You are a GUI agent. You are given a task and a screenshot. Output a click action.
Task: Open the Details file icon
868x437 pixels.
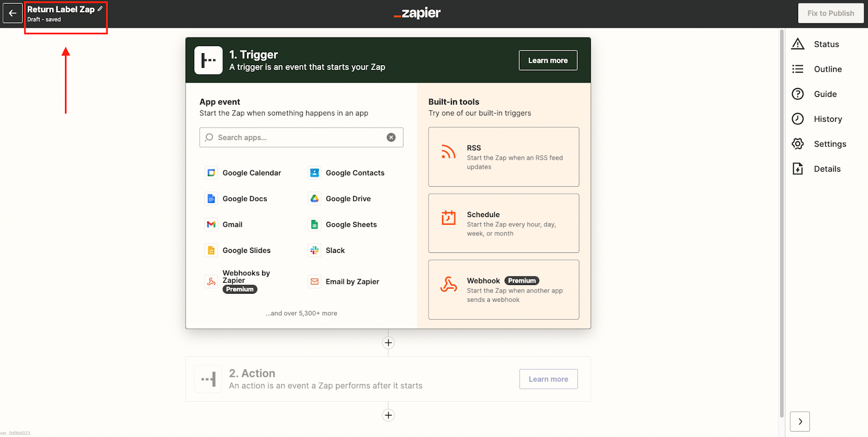[797, 169]
